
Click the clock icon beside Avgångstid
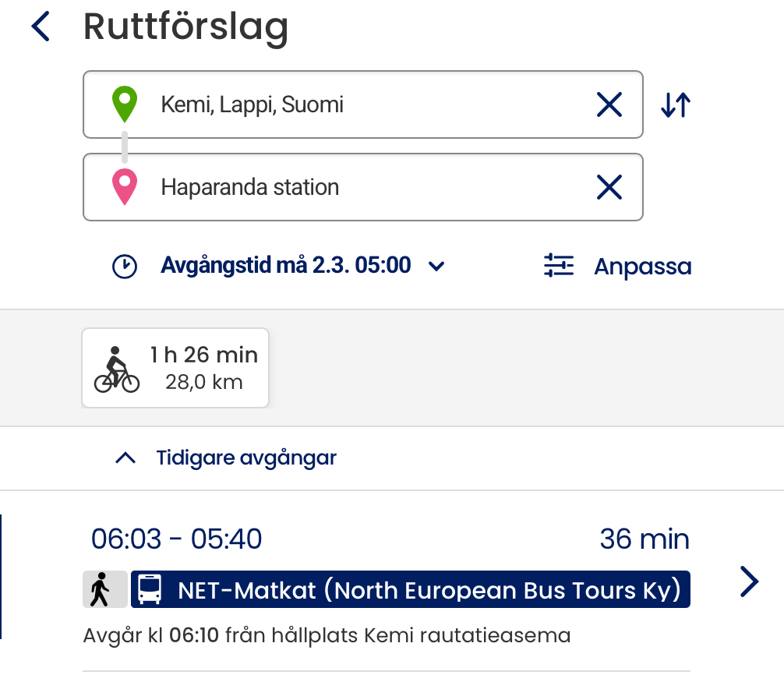coord(125,267)
